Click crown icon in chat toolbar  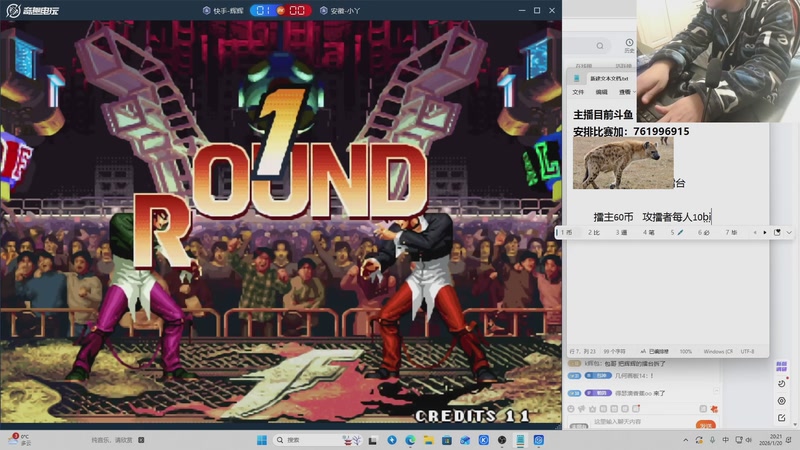pyautogui.click(x=592, y=409)
